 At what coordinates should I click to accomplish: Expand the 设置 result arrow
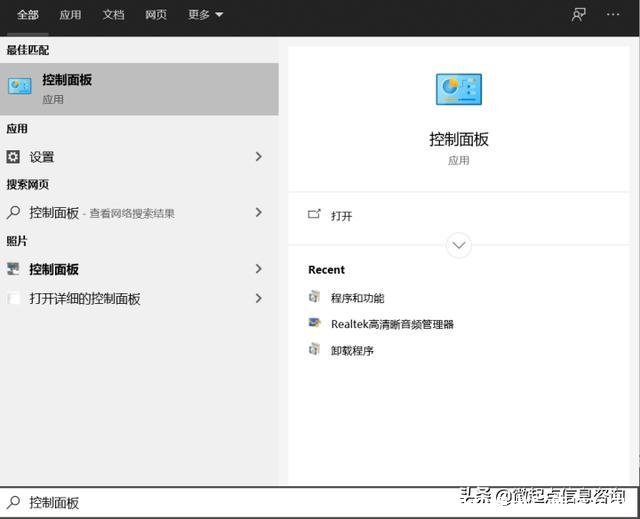(258, 157)
